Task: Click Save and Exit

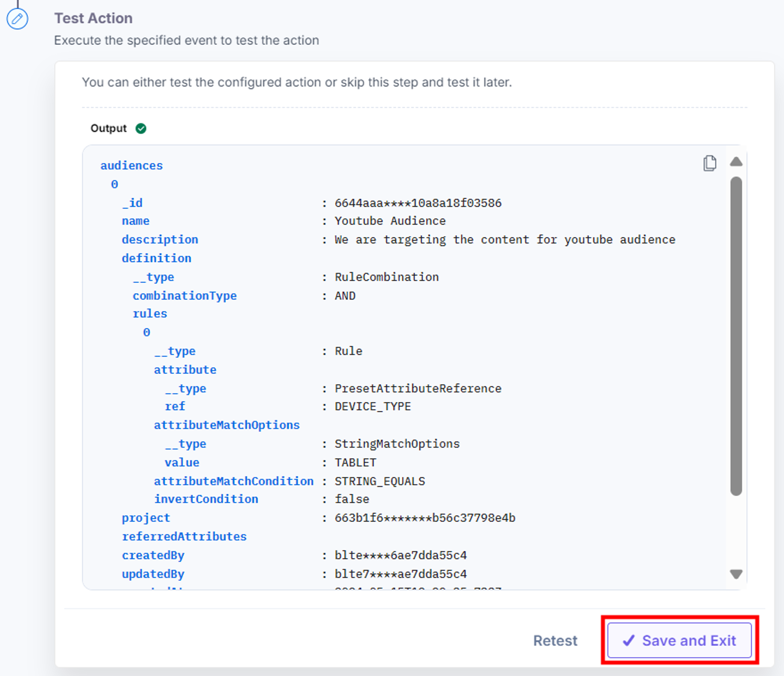Action: click(x=679, y=640)
